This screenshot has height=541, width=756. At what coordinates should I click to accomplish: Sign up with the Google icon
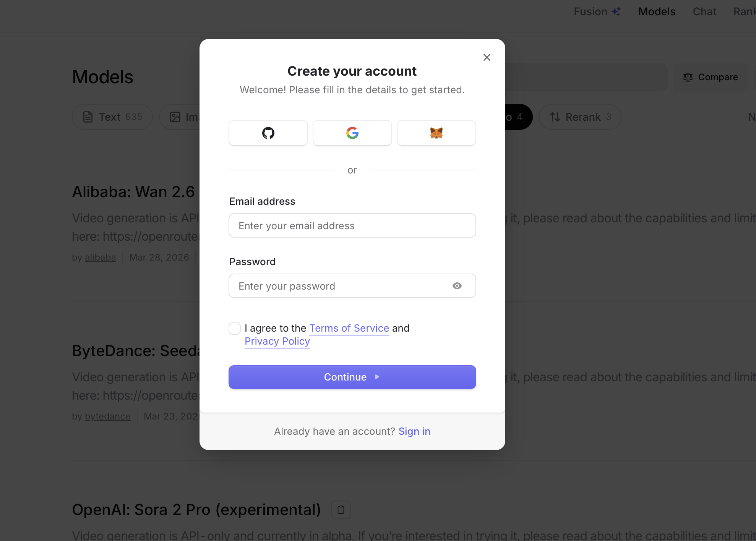[x=352, y=133]
